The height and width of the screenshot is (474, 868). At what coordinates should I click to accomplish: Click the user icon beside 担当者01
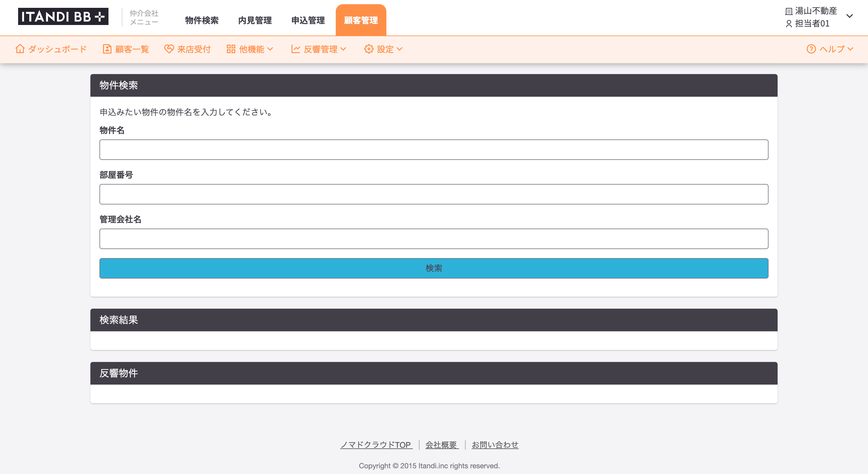[788, 23]
